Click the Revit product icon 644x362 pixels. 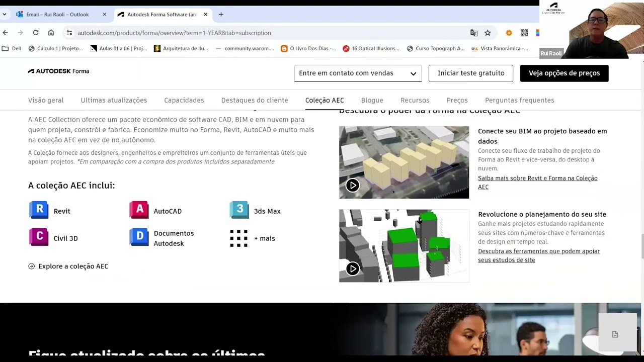click(39, 210)
